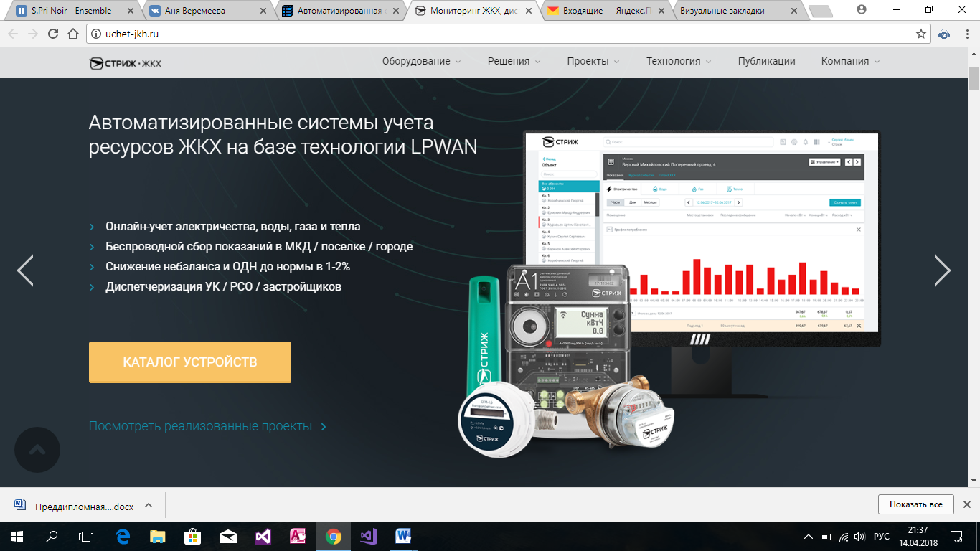This screenshot has height=551, width=980.
Task: Switch to the Визуальные закладки tab
Action: coord(739,11)
